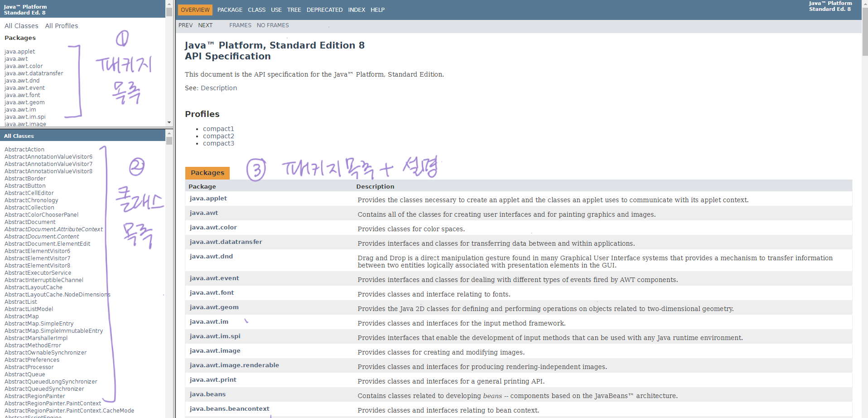Open the AbstractColorChooserPanel class
The width and height of the screenshot is (868, 418).
[x=41, y=215]
